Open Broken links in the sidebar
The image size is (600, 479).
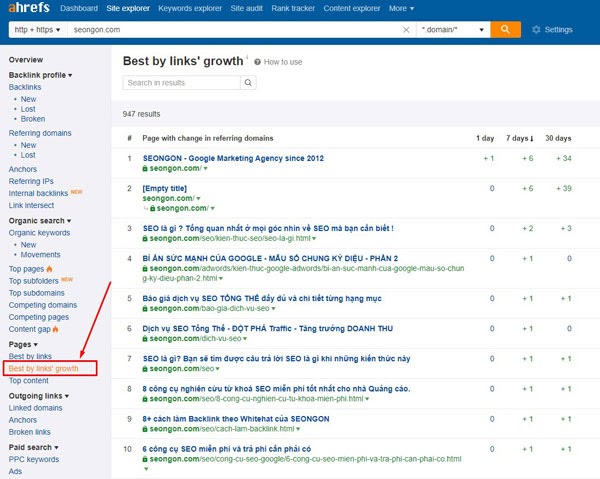point(29,432)
